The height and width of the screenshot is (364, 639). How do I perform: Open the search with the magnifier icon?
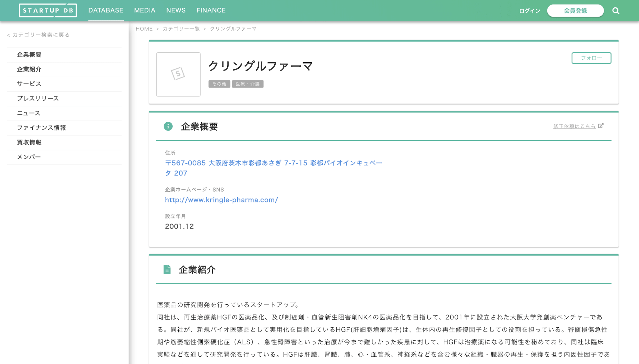[616, 10]
